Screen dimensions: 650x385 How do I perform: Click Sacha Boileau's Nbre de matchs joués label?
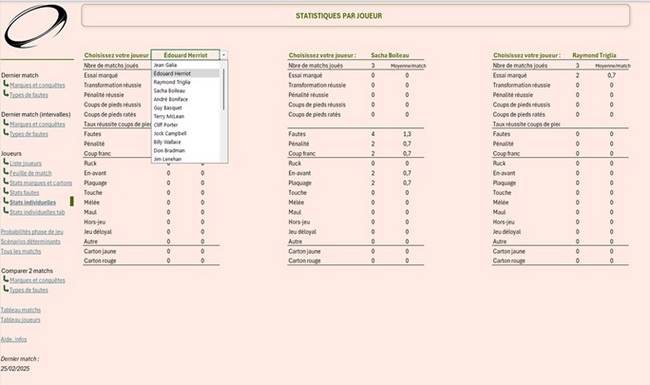tap(315, 65)
